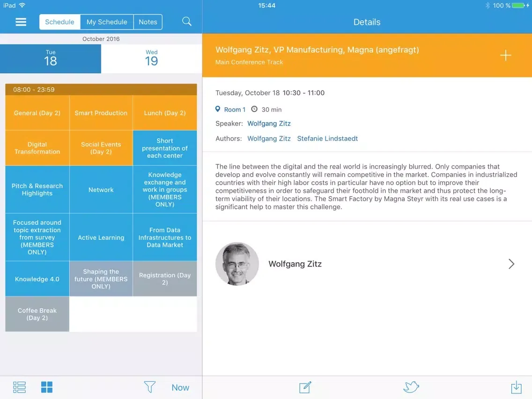Tap the session description paragraph
The width and height of the screenshot is (532, 399).
(x=366, y=186)
